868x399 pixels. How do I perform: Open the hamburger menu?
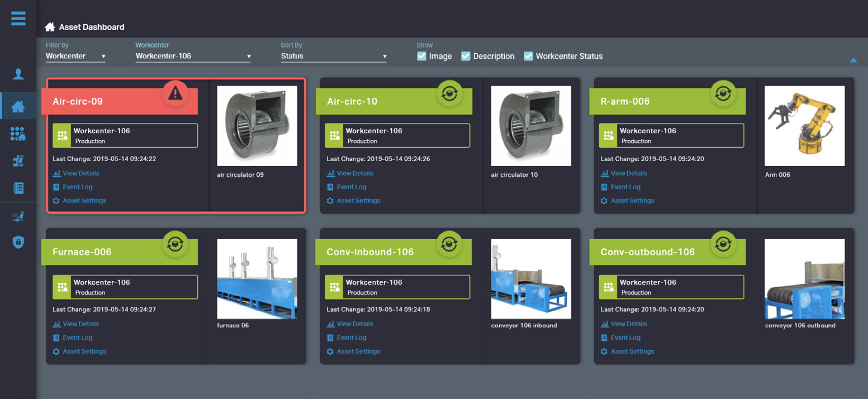[18, 18]
